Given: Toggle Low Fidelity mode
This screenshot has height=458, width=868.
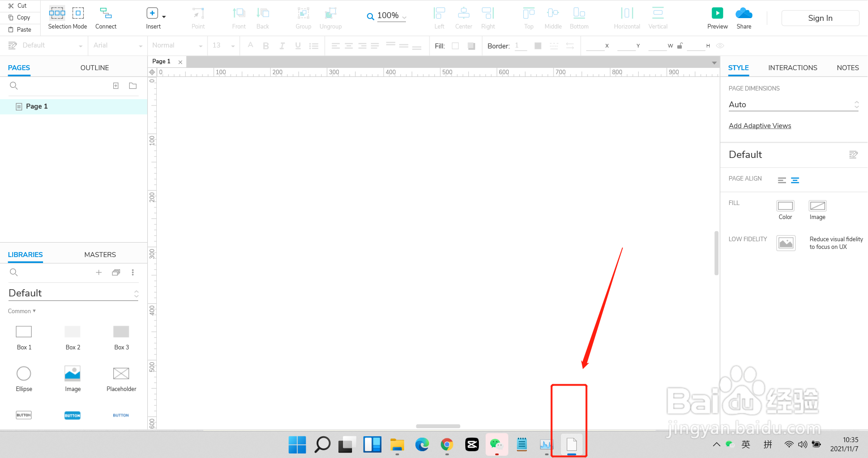Looking at the screenshot, I should [786, 243].
